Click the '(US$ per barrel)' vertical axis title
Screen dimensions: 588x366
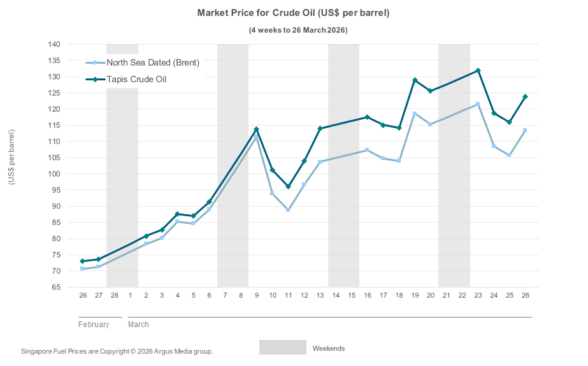point(11,157)
